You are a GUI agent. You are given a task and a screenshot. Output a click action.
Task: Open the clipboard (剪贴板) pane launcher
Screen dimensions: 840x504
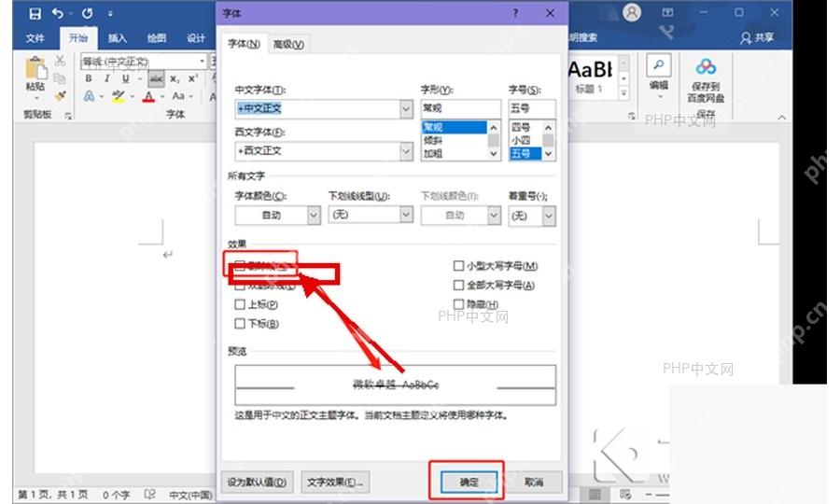(x=68, y=115)
